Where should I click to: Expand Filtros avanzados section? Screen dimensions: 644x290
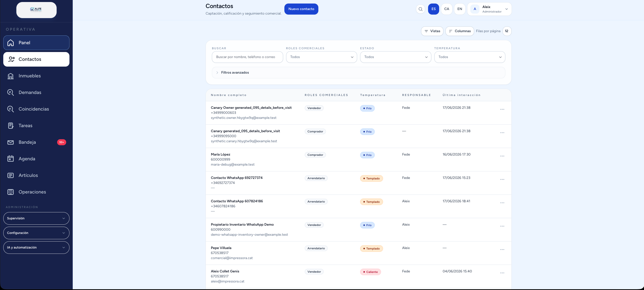tap(358, 73)
